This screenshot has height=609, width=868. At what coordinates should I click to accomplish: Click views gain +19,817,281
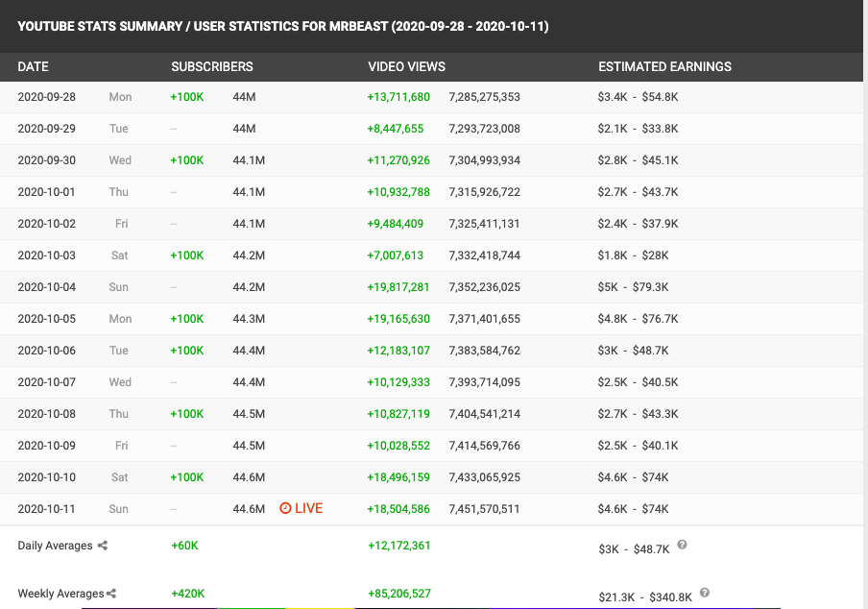398,287
